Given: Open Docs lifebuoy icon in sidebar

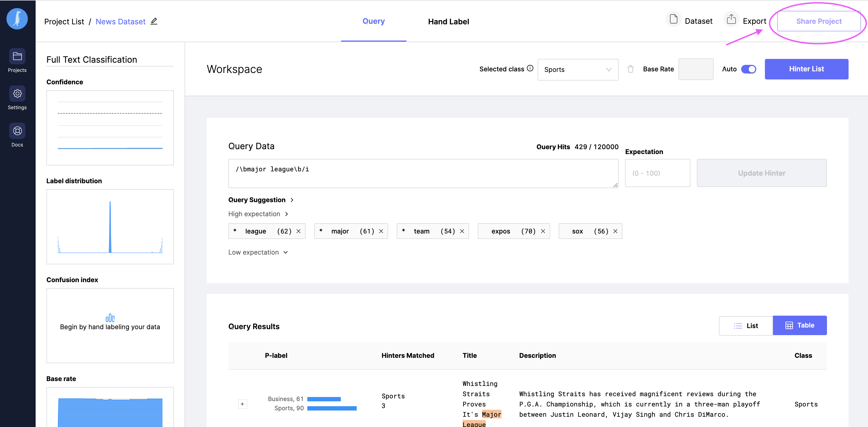Looking at the screenshot, I should [17, 131].
